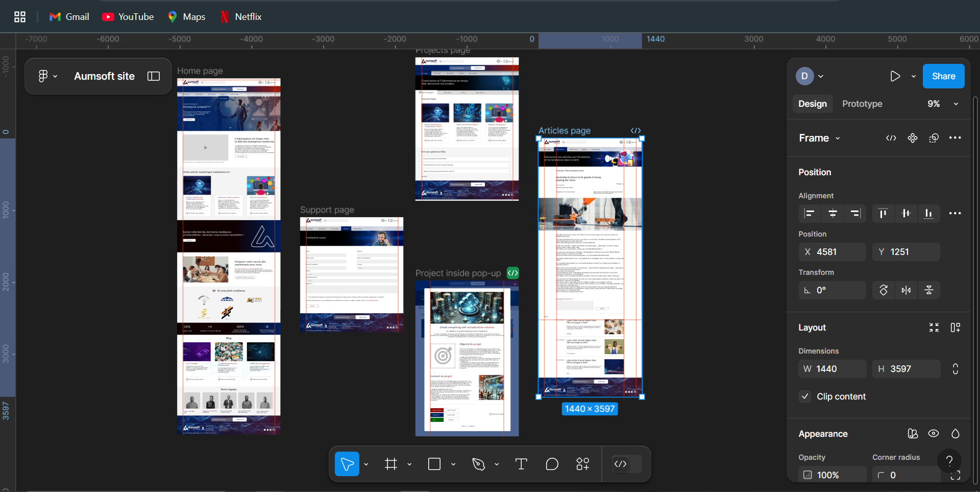Click the Share button
This screenshot has width=980, height=492.
[x=943, y=76]
